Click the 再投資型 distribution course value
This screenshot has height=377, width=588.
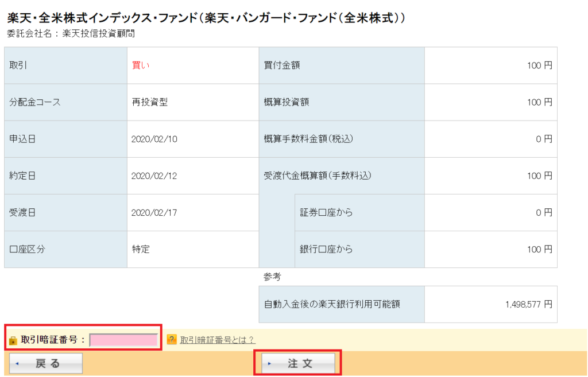(x=150, y=102)
